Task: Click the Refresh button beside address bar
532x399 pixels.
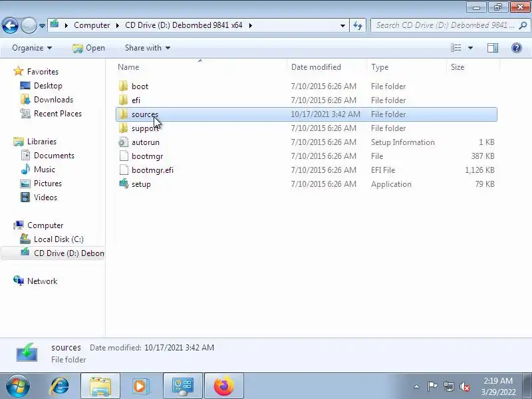Action: [x=358, y=25]
